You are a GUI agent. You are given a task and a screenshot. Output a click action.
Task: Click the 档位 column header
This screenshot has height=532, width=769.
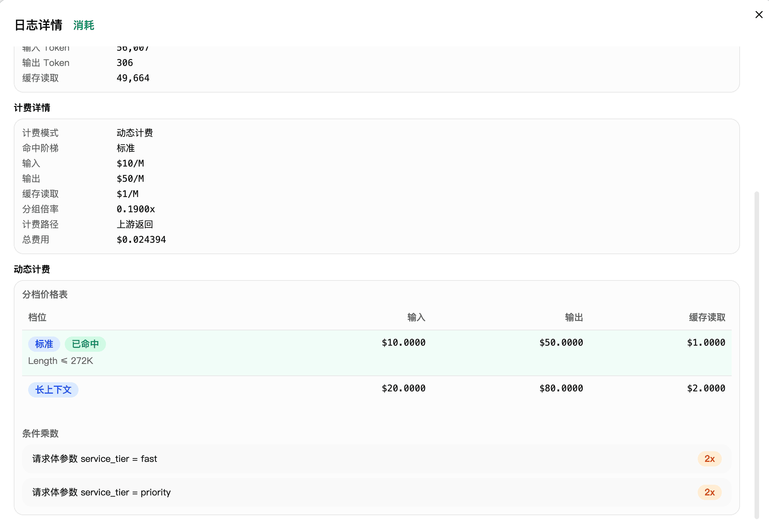pos(37,317)
